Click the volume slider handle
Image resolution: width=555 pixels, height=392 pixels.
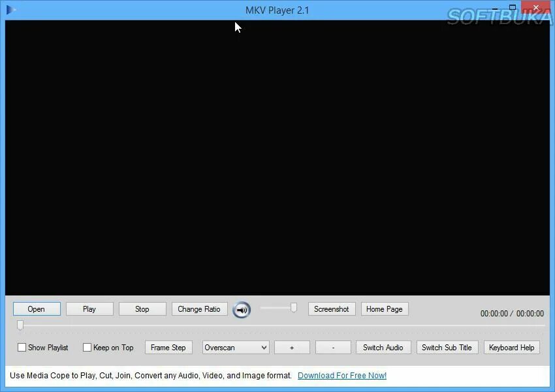tap(293, 307)
